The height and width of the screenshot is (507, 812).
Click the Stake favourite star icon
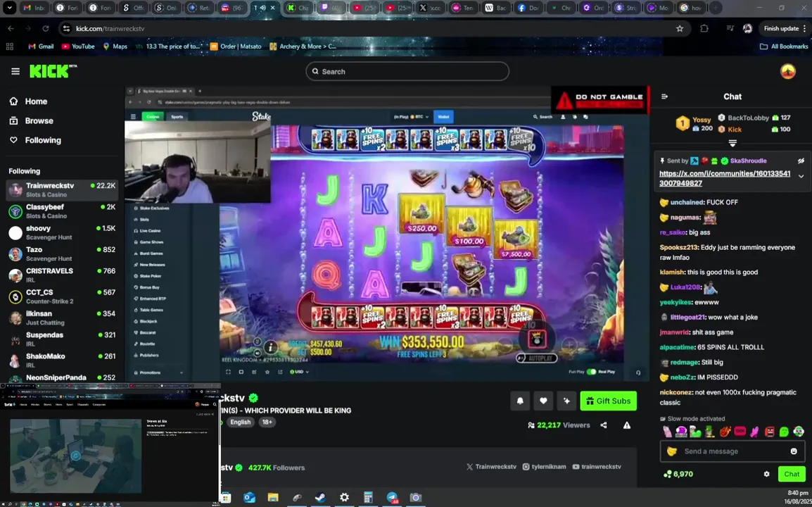267,372
